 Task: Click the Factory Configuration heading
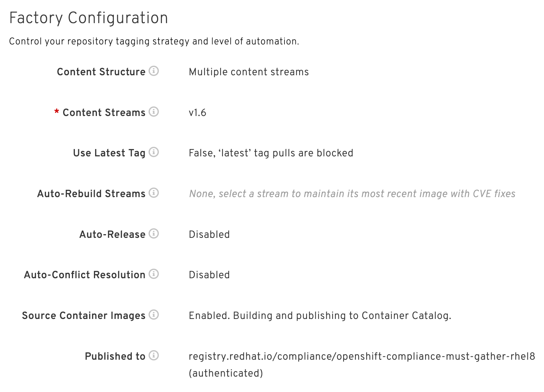pyautogui.click(x=88, y=18)
